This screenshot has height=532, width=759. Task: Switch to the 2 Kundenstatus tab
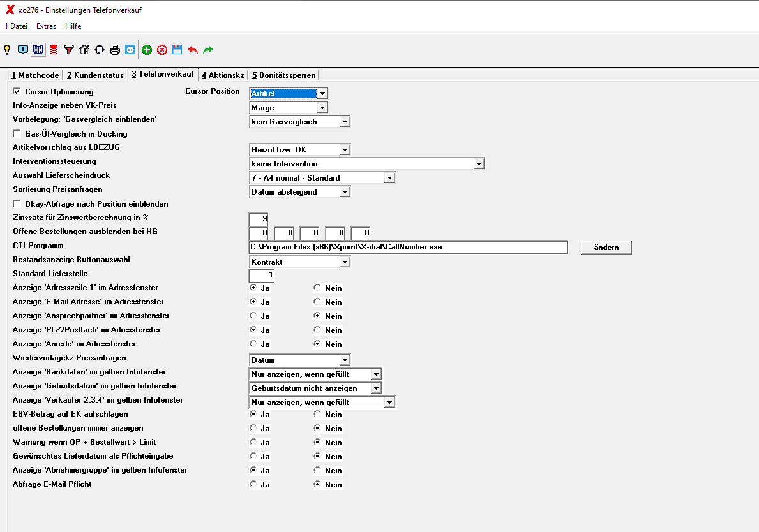[95, 75]
